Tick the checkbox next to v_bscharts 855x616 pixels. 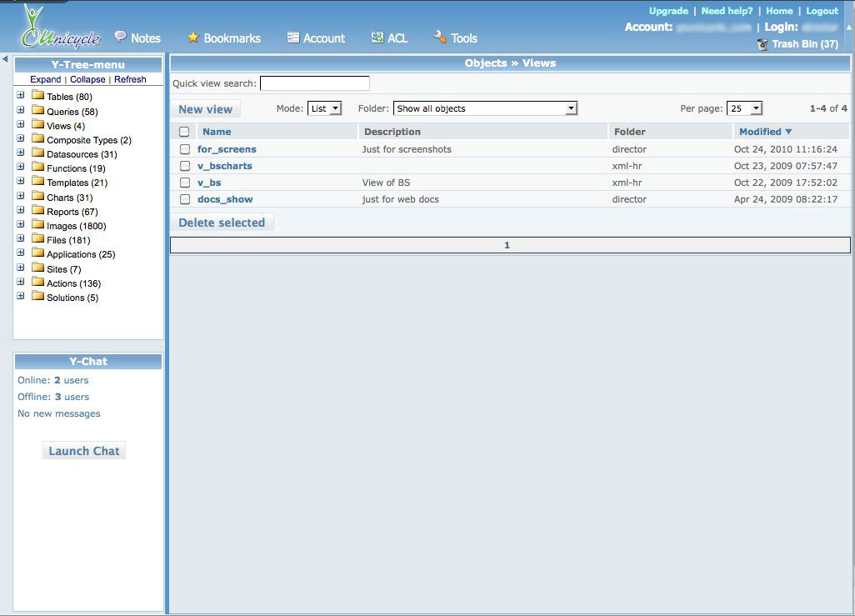(185, 166)
